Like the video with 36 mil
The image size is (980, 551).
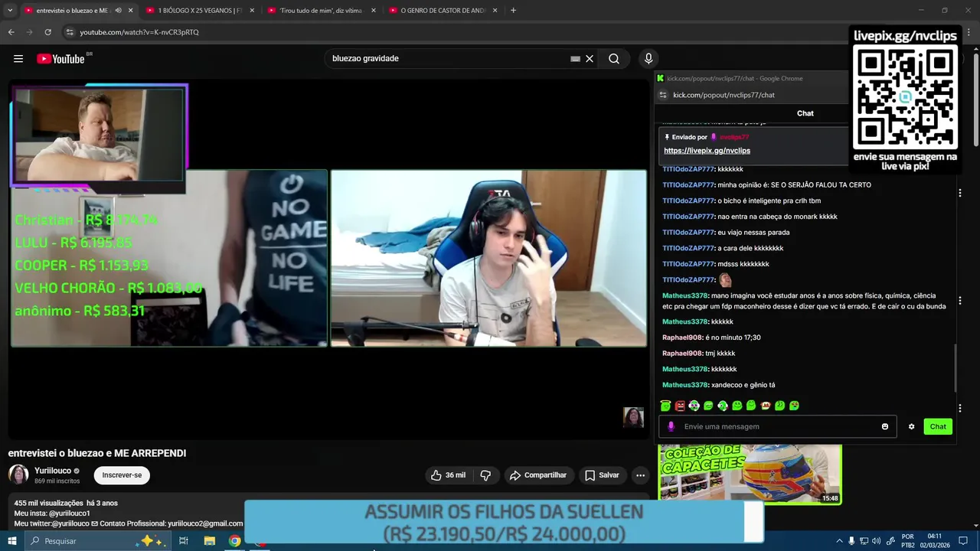click(447, 475)
